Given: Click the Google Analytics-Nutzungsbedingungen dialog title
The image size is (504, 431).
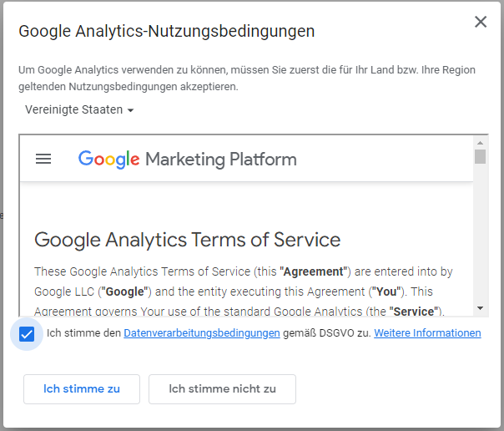Looking at the screenshot, I should 167,32.
